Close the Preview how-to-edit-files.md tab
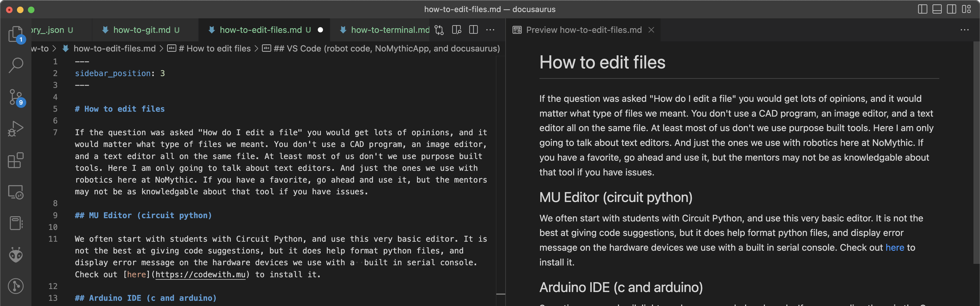Viewport: 980px width, 306px height. 651,30
